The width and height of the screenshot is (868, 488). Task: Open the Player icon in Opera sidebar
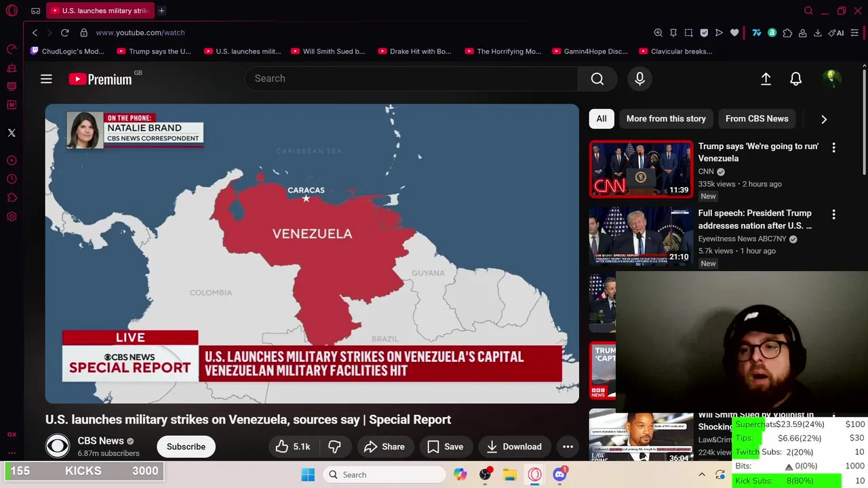point(12,161)
